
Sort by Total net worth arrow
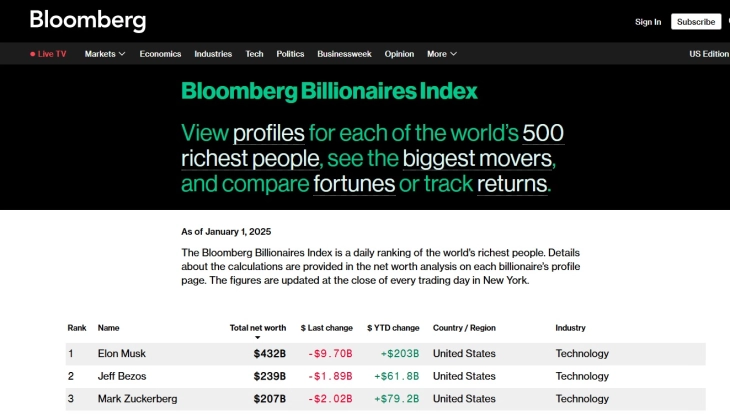click(x=257, y=338)
